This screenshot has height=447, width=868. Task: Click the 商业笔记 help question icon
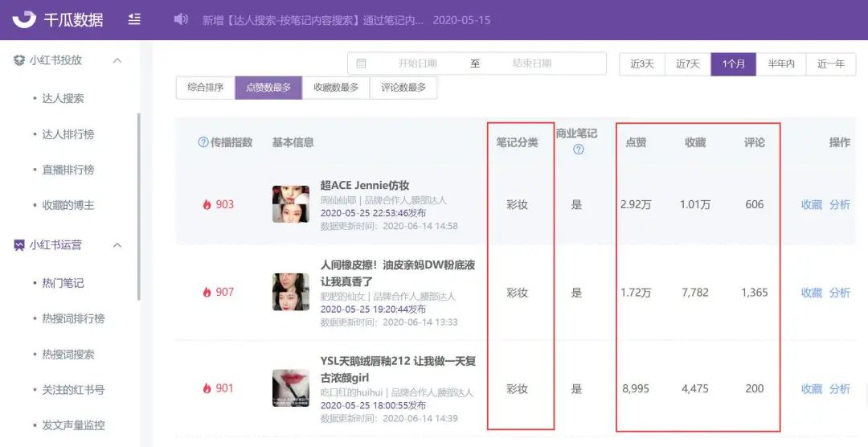coord(579,149)
